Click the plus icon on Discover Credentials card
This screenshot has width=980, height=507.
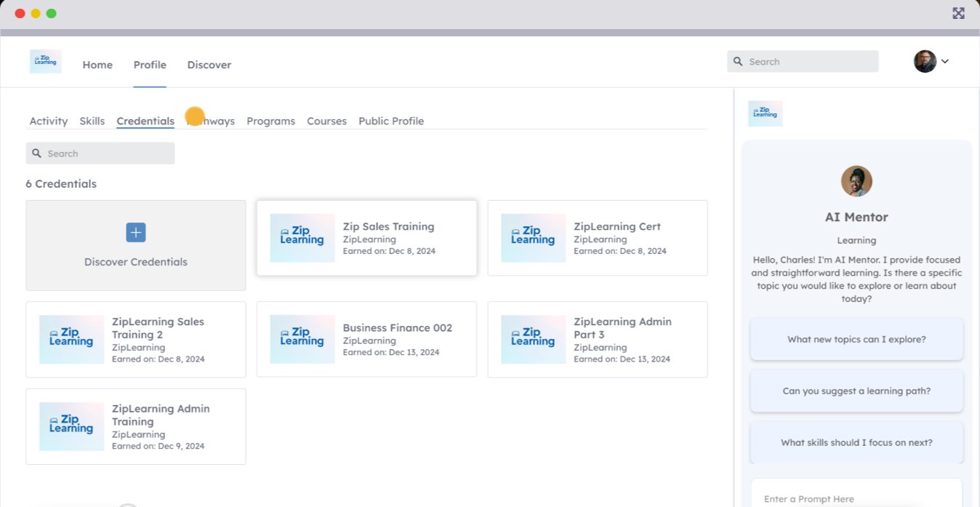(x=135, y=232)
